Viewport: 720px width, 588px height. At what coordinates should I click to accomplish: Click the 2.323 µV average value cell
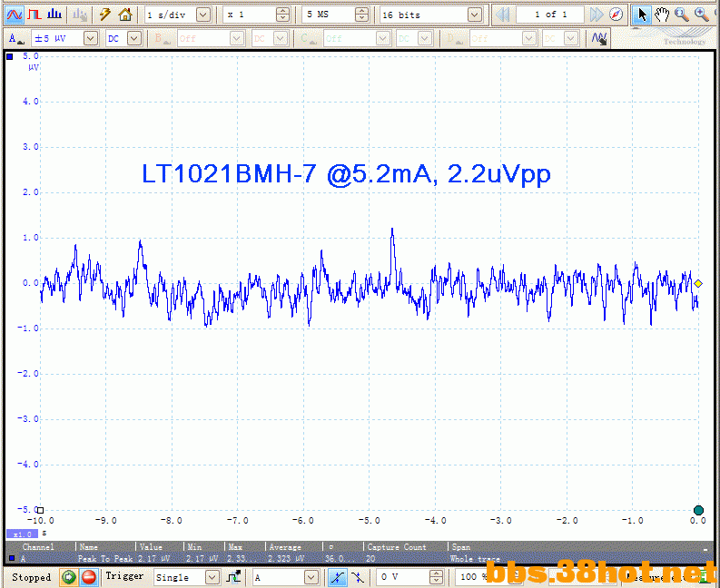(285, 559)
